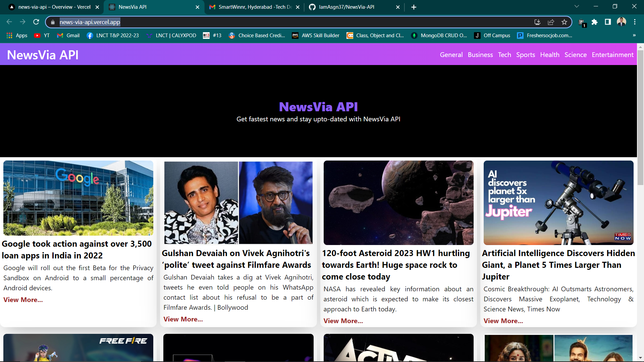Open the Off Campus bookmark
Screen dimensions: 644x362
pos(492,36)
